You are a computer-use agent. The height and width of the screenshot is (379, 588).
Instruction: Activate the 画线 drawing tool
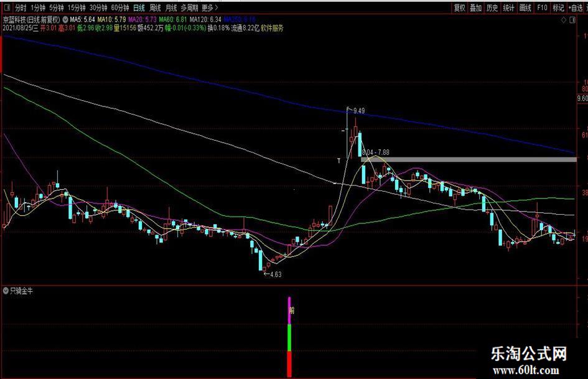point(525,7)
